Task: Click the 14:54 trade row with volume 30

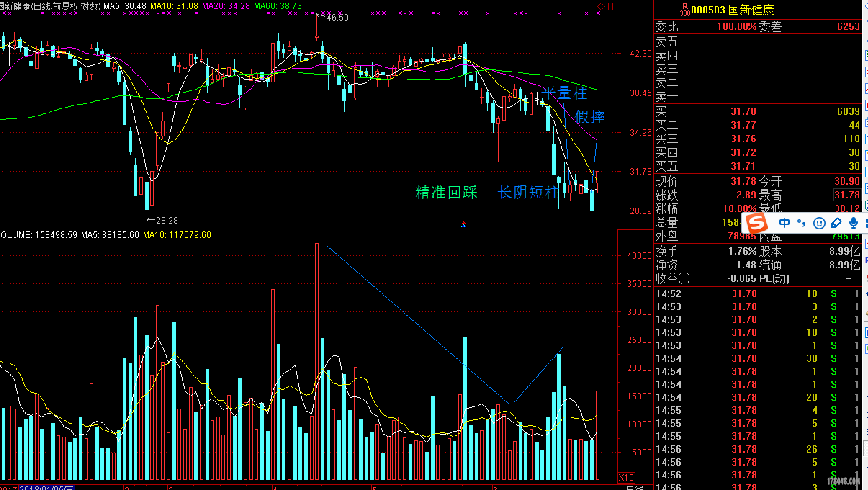Action: tap(758, 358)
